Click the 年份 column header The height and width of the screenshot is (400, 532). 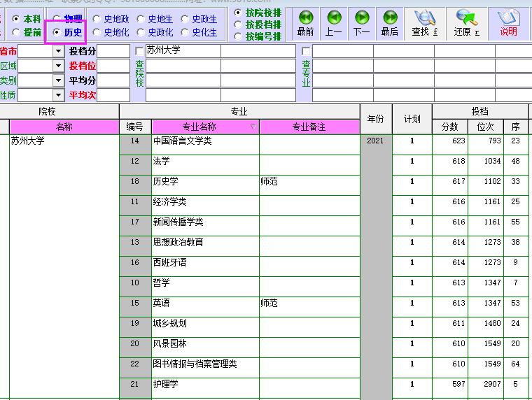click(x=376, y=119)
